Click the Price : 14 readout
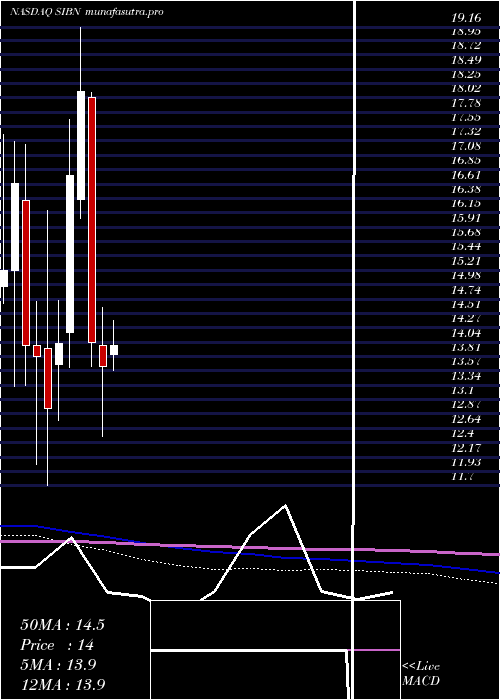Screen dimensions: 500x700 pyautogui.click(x=57, y=645)
